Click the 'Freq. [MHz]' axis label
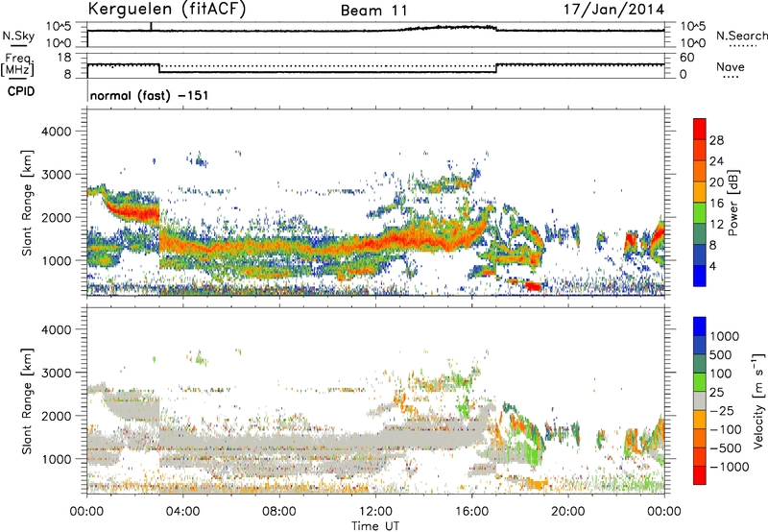 [18, 65]
